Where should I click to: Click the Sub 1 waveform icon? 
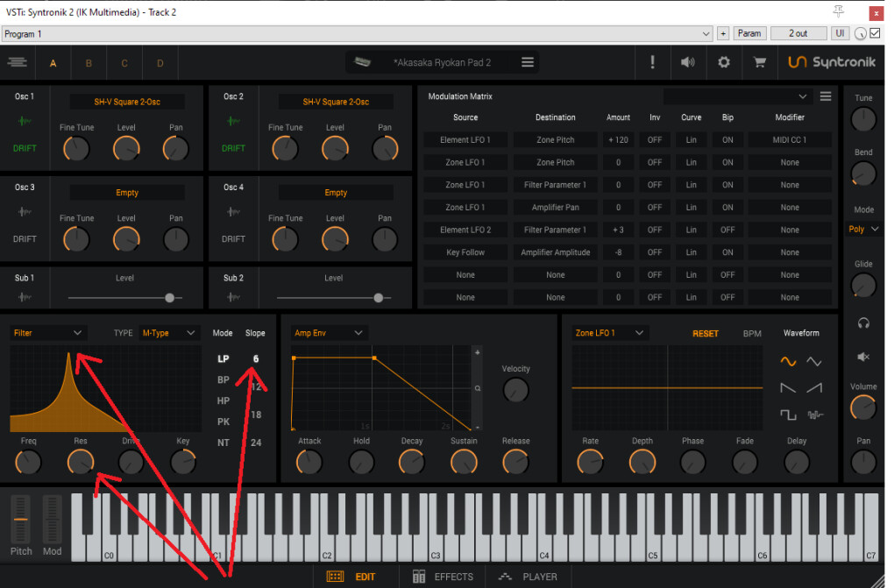24,296
